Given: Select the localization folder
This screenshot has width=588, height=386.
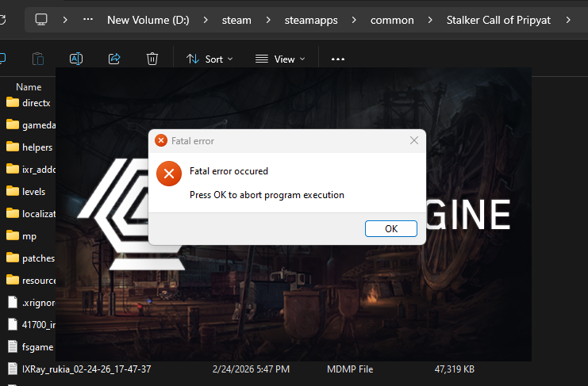Looking at the screenshot, I should (39, 214).
